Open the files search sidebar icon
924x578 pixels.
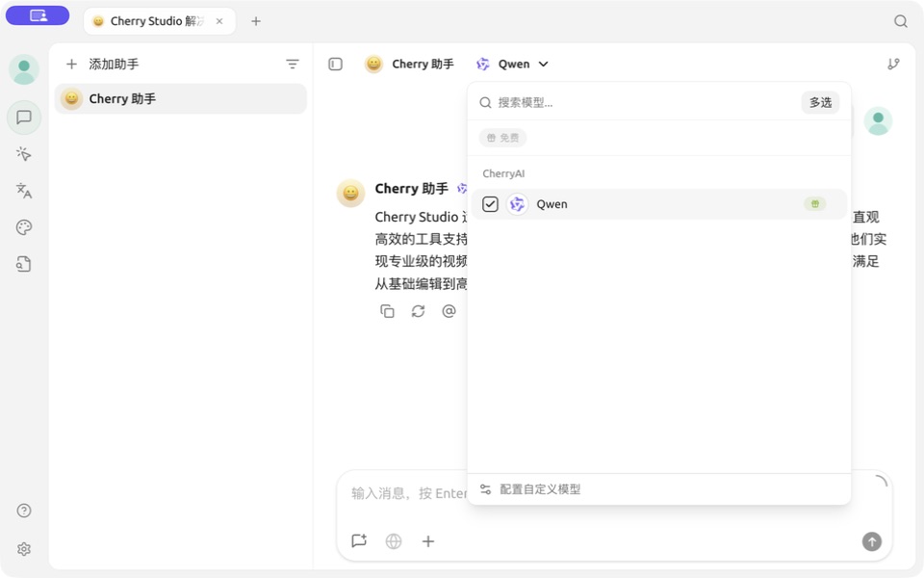[24, 264]
